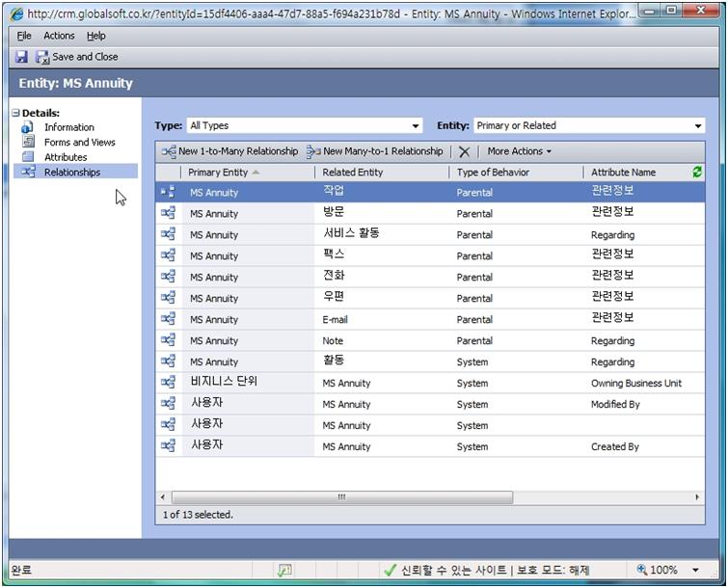Screen dimensions: 728x588
Task: Select the 우편 related entity cell
Action: 334,297
